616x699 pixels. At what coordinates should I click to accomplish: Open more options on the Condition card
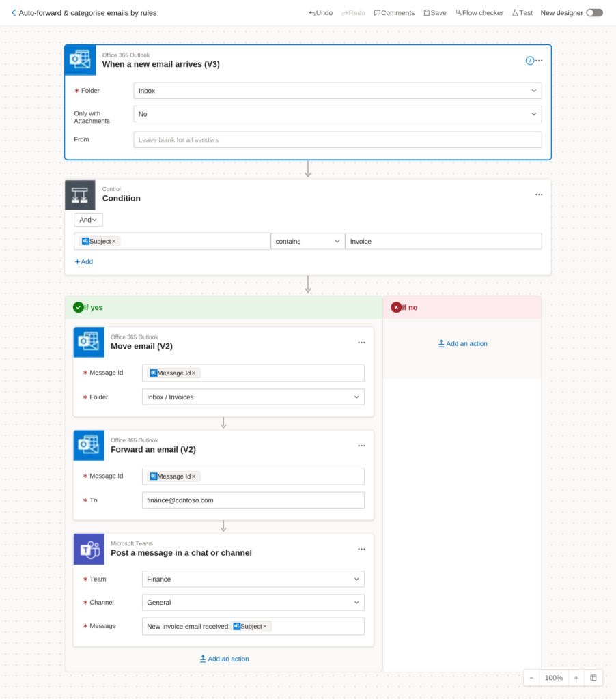click(x=539, y=195)
